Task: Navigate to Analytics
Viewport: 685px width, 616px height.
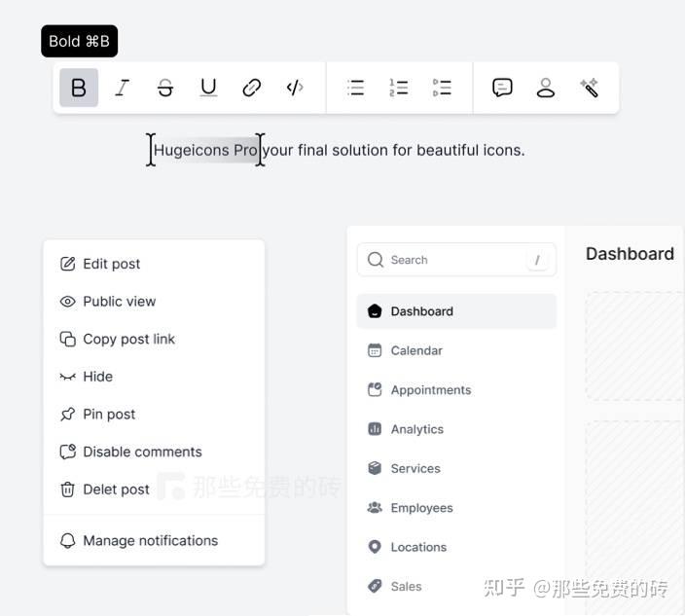Action: pyautogui.click(x=457, y=429)
